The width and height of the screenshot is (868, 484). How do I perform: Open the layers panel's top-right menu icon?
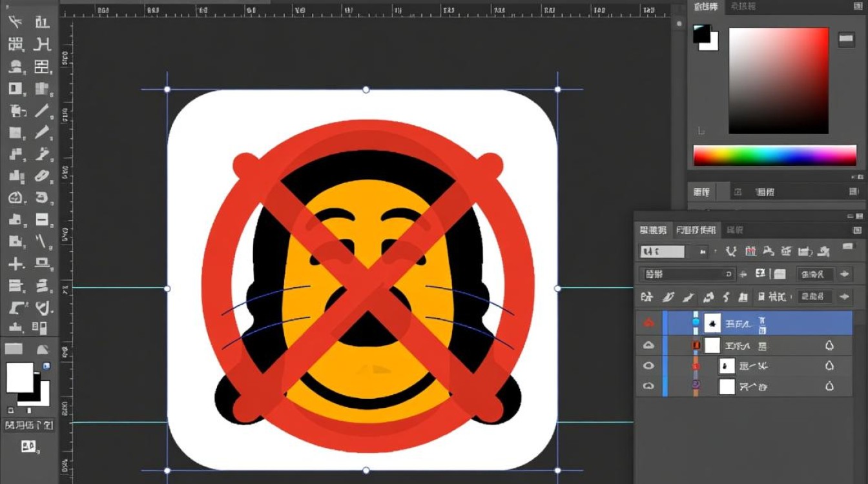tap(857, 230)
